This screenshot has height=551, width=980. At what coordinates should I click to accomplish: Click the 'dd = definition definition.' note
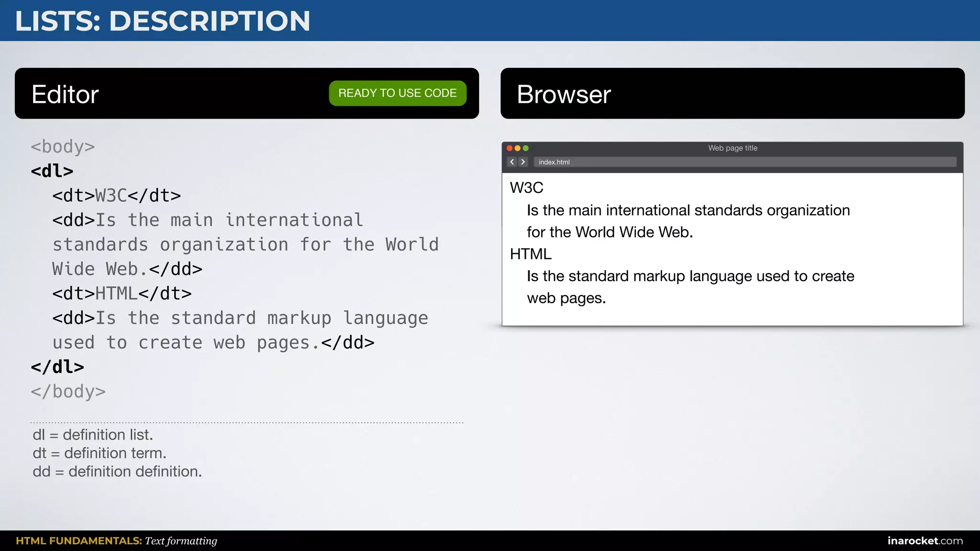(x=117, y=472)
